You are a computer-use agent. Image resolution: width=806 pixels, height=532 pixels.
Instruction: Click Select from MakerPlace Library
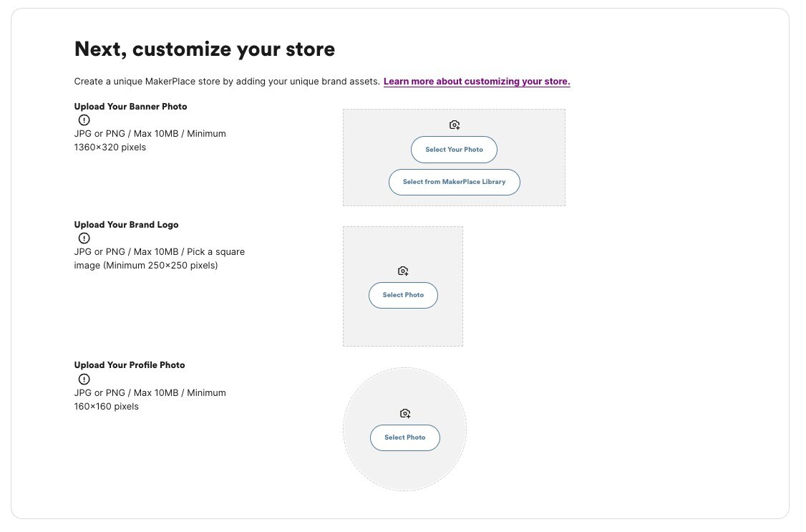point(455,182)
